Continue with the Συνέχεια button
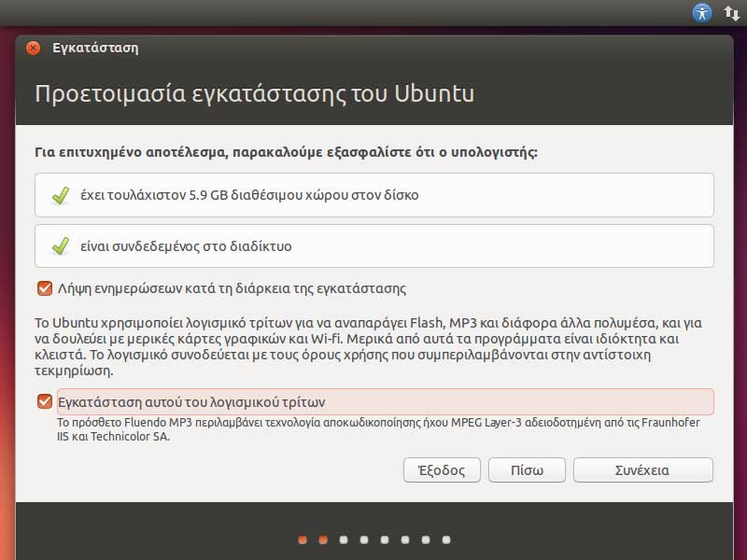The width and height of the screenshot is (747, 560). click(643, 470)
